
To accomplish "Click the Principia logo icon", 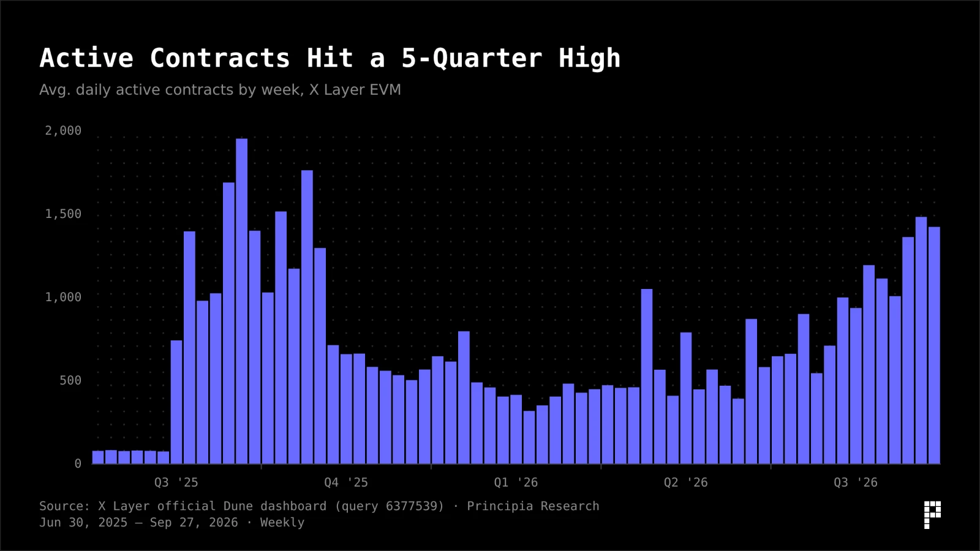I will pyautogui.click(x=932, y=515).
